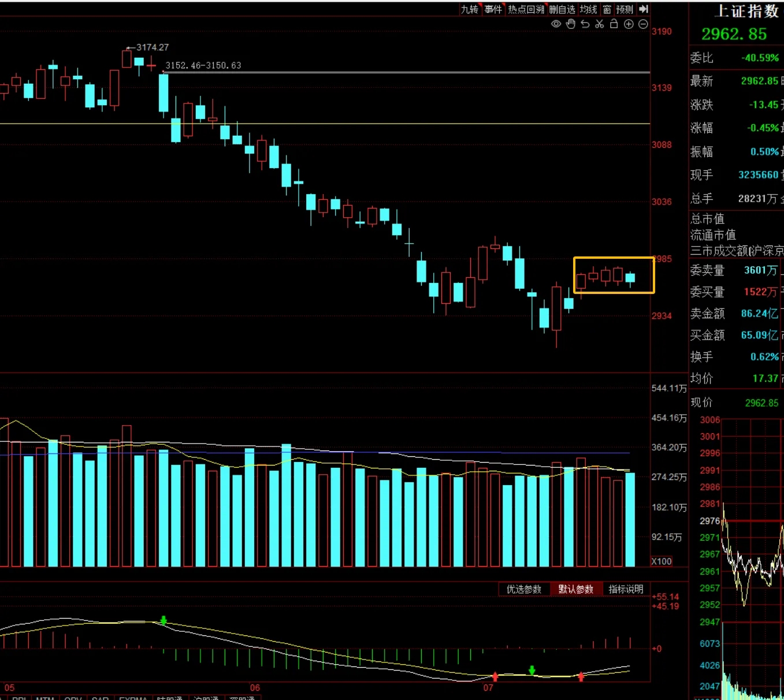Viewport: 784px width, 700px height.
Task: Click the 总手 28231万 value
Action: point(758,198)
